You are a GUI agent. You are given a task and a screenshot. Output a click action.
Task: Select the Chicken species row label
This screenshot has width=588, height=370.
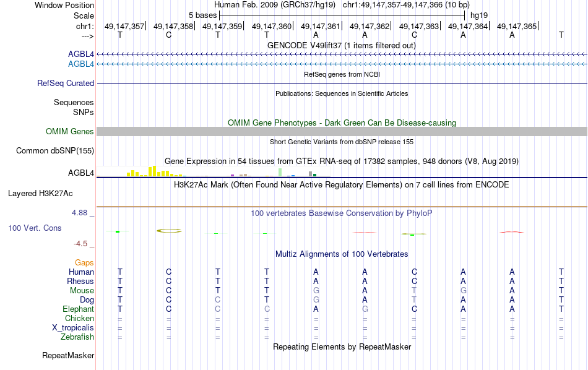pyautogui.click(x=79, y=318)
